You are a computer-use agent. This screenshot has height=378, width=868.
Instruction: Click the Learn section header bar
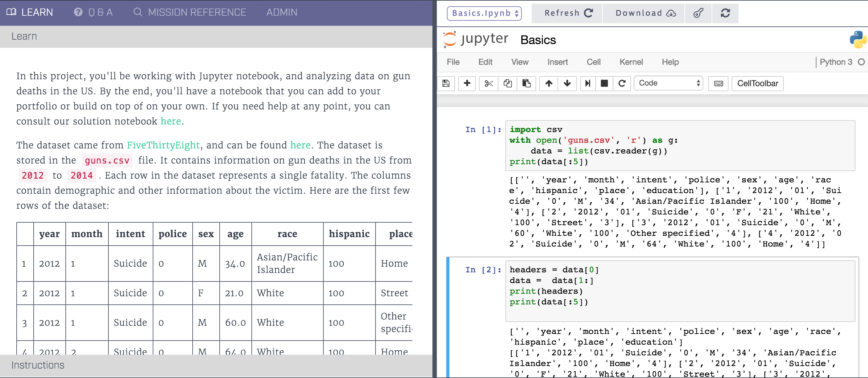coord(216,36)
